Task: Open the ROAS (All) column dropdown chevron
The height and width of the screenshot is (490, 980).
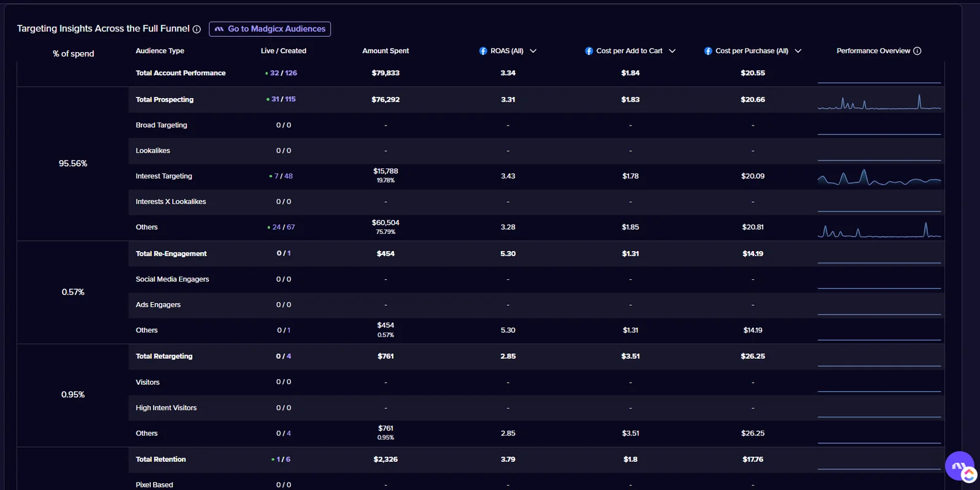Action: [x=533, y=51]
